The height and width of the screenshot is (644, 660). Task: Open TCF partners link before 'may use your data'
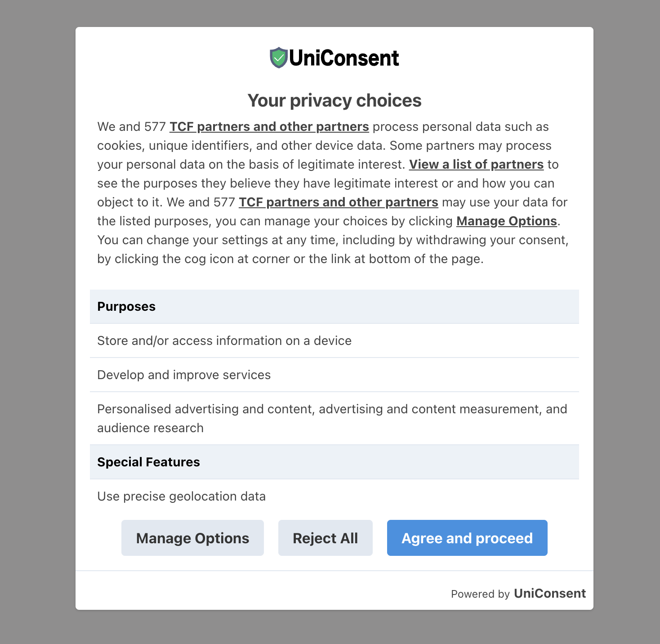coord(338,202)
